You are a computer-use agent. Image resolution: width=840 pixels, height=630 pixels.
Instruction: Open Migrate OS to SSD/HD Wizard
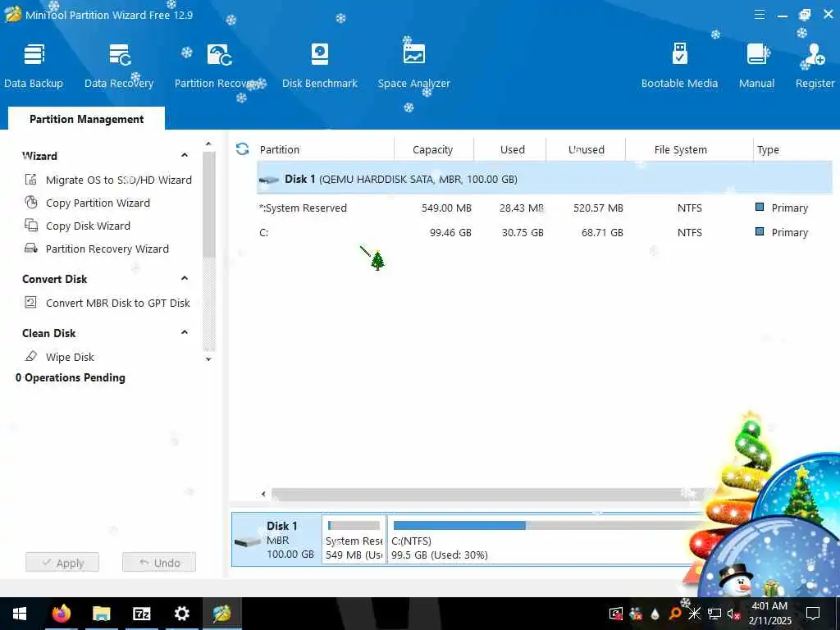(x=118, y=180)
